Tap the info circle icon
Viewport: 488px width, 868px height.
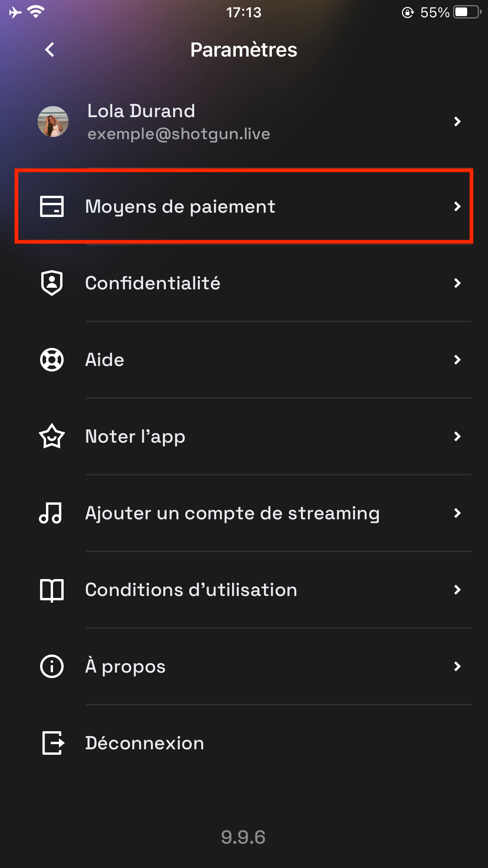tap(52, 666)
